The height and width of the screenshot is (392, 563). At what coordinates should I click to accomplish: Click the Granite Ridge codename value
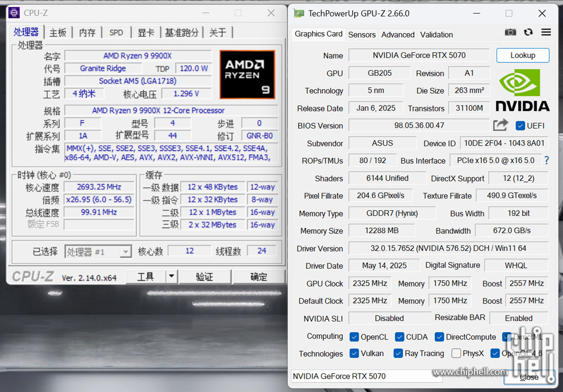(x=103, y=68)
